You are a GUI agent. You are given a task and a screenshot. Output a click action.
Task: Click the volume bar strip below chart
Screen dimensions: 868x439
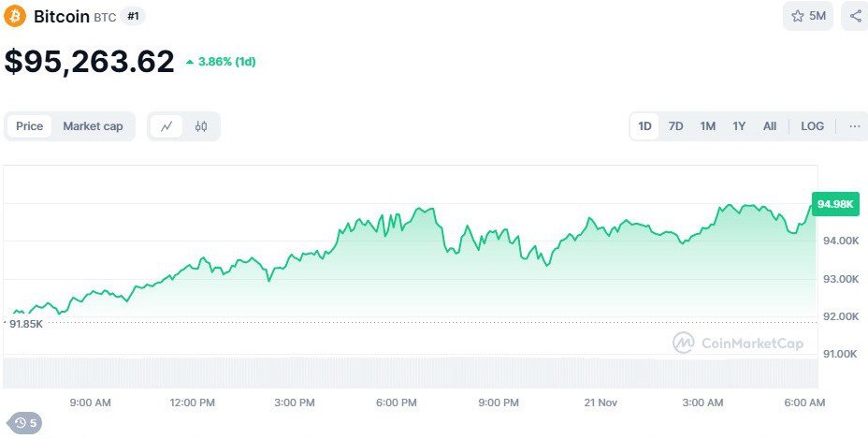410,372
